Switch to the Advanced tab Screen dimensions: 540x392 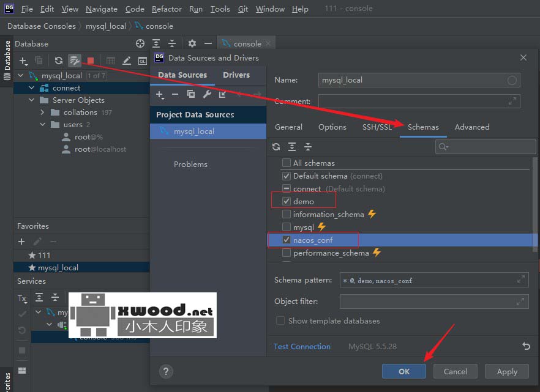tap(472, 127)
